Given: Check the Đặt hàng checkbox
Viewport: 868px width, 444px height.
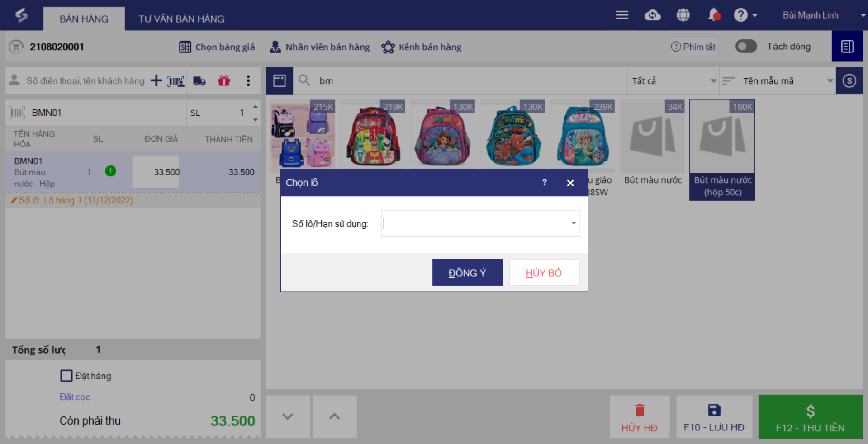Looking at the screenshot, I should 66,376.
